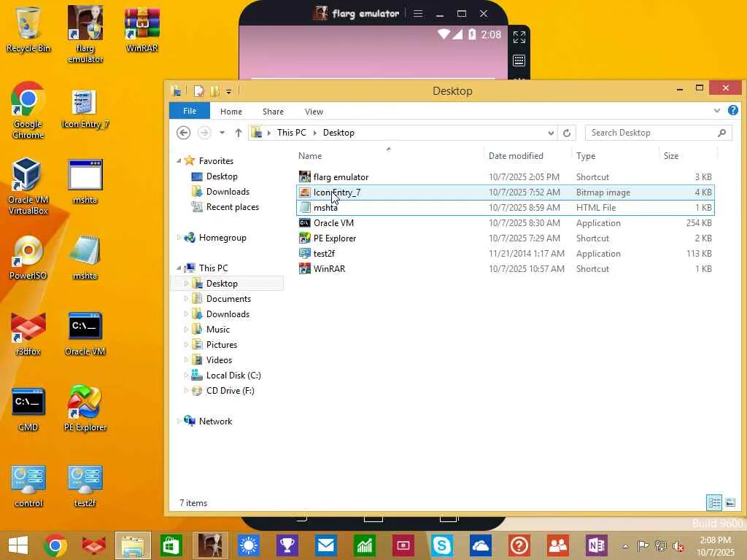Select Videos in the navigation tree
Screen dimensions: 747x560
[219, 360]
